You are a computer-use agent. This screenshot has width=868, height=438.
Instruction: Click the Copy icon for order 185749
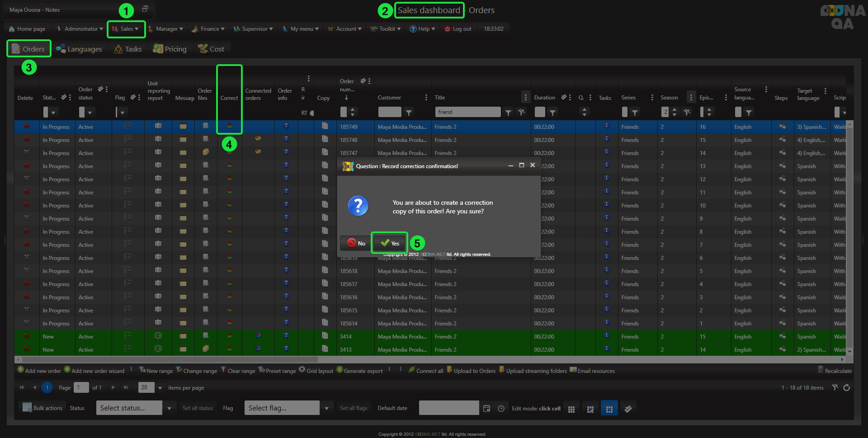pyautogui.click(x=325, y=126)
